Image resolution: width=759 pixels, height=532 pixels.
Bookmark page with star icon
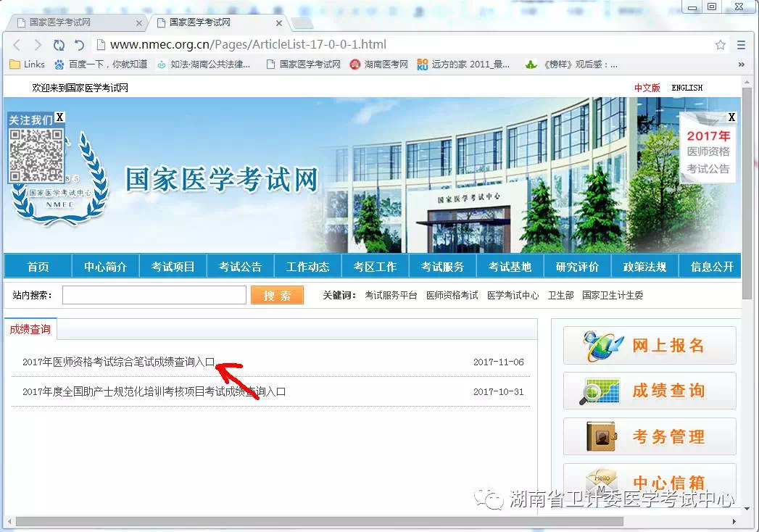(720, 45)
